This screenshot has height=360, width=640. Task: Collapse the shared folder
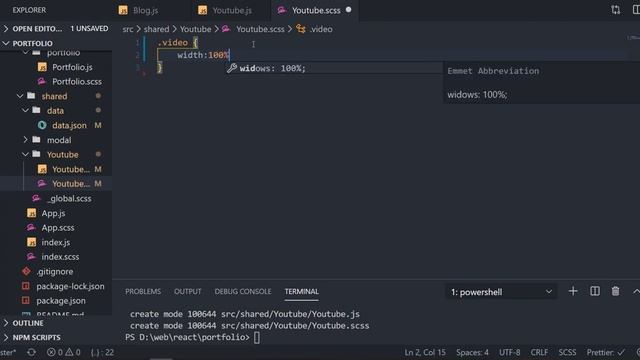[54, 96]
